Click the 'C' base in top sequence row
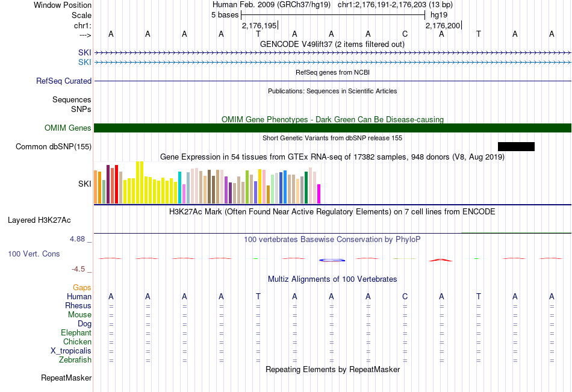This screenshot has height=392, width=572. 405,34
